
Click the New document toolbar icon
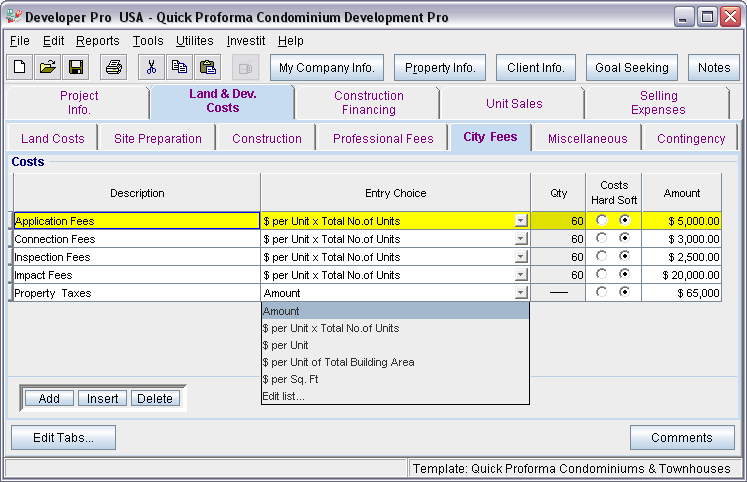pyautogui.click(x=20, y=67)
